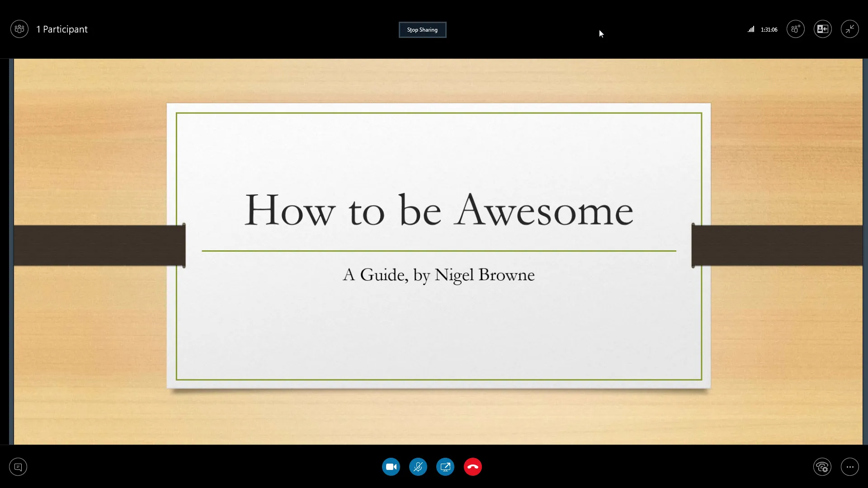Exit full screen mode
This screenshot has height=488, width=868.
(850, 29)
